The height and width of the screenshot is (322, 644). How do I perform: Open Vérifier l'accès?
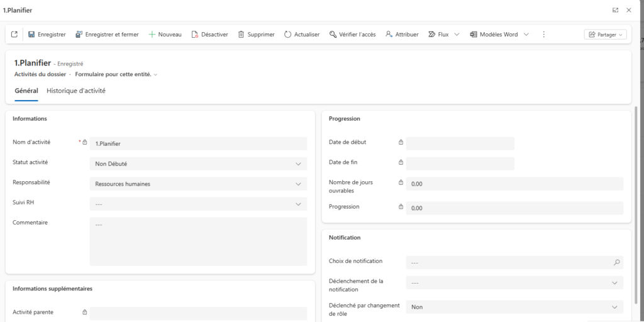click(x=352, y=35)
